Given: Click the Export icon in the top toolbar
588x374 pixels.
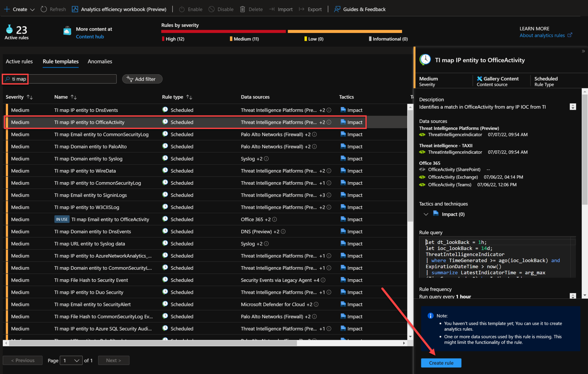Looking at the screenshot, I should click(x=301, y=9).
